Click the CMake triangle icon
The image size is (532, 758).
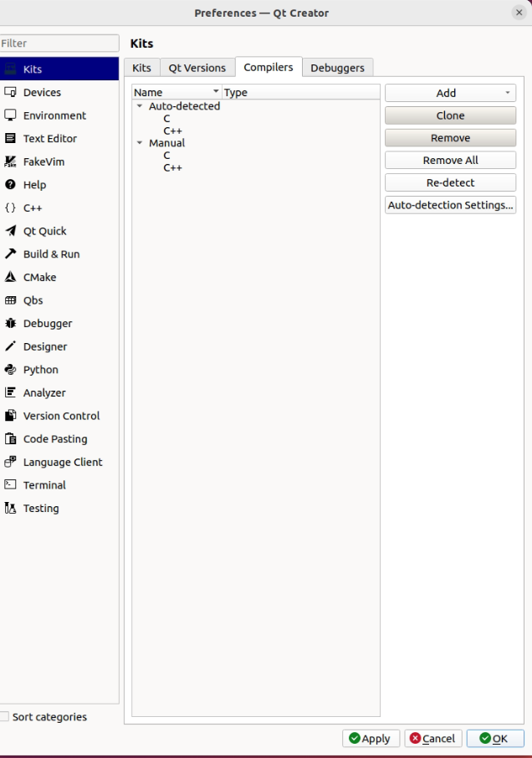click(10, 277)
